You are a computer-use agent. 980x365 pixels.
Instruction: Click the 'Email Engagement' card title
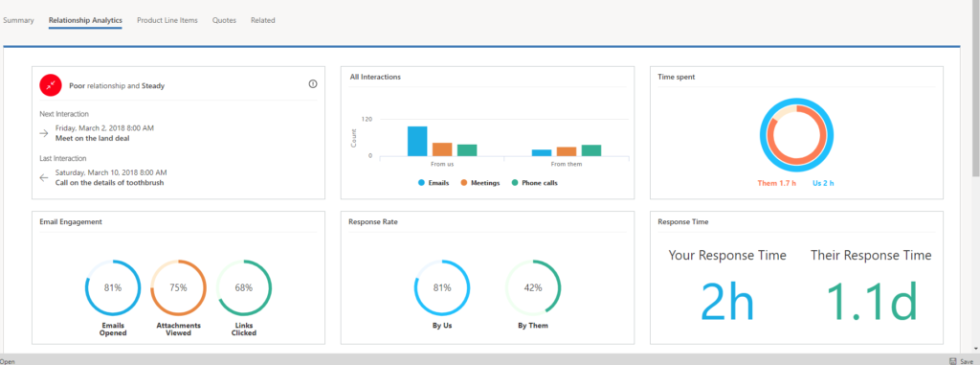point(71,221)
